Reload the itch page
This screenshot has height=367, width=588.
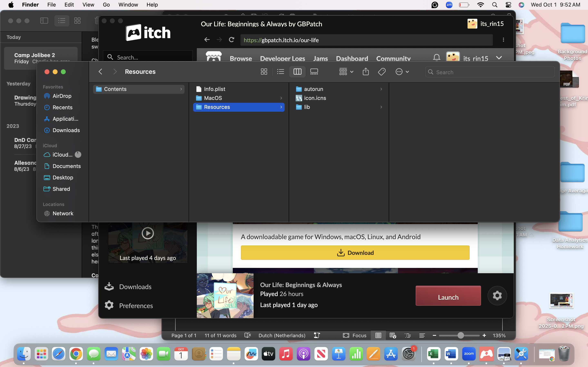point(232,40)
